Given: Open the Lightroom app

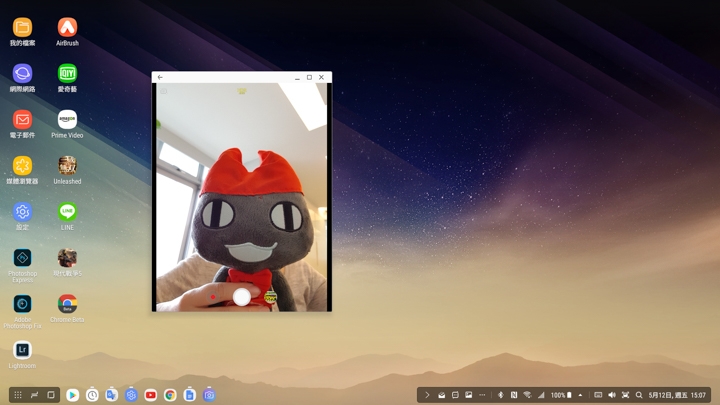Looking at the screenshot, I should point(22,350).
